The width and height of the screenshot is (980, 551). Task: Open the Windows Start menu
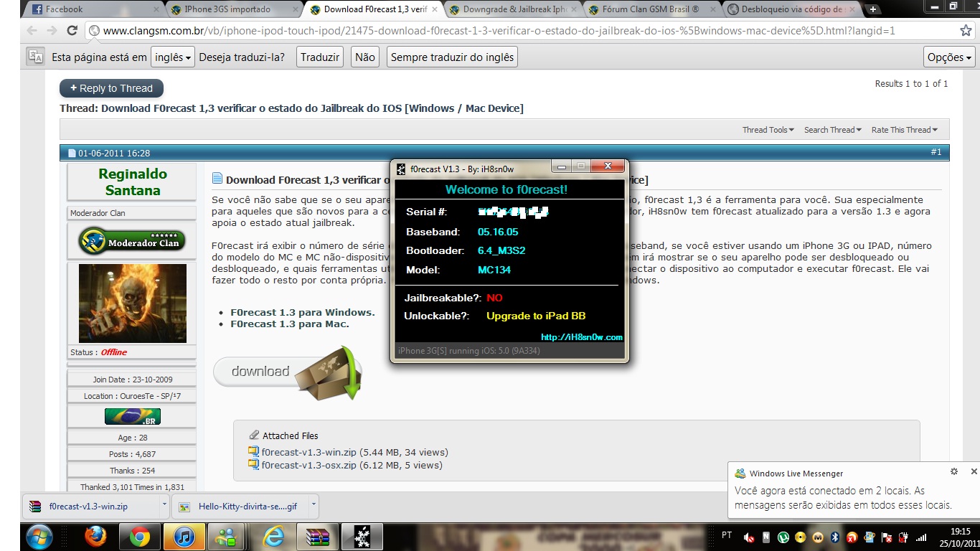[39, 536]
